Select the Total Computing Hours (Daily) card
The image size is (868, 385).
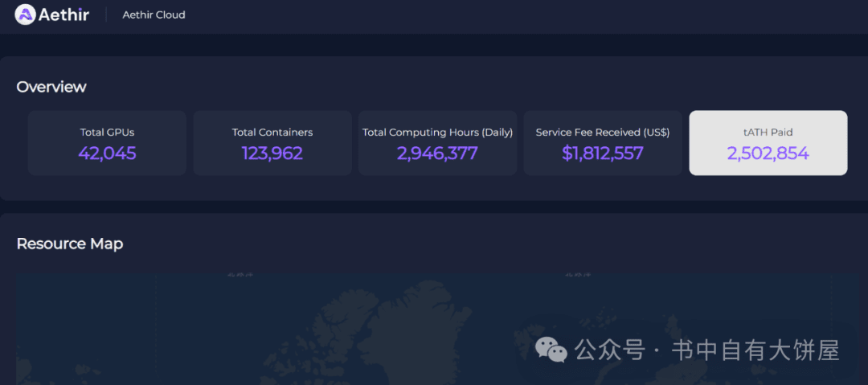[437, 143]
